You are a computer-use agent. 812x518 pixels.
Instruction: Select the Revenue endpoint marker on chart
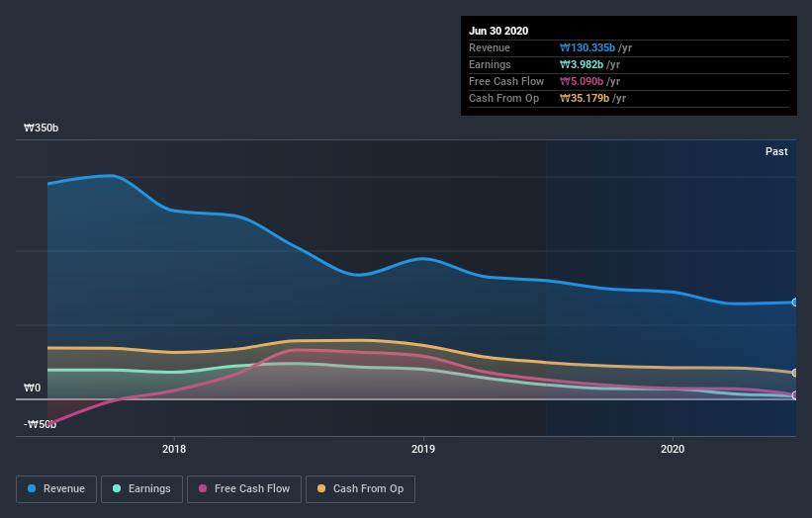[x=795, y=302]
